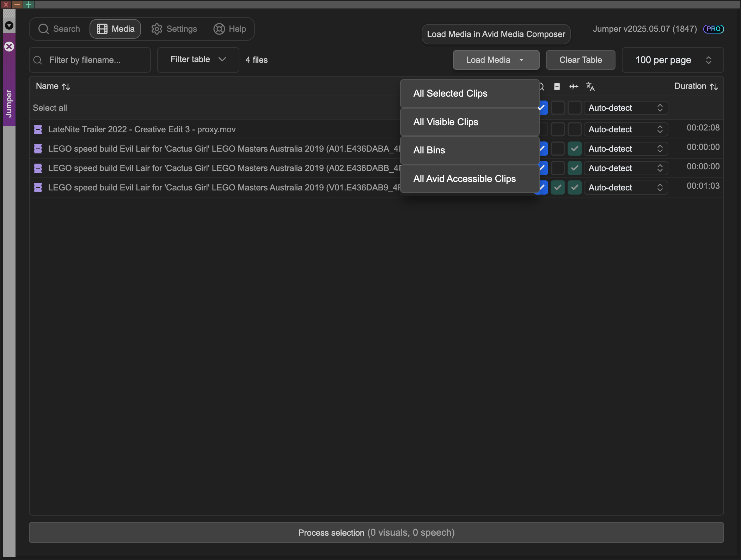
Task: Click the LateNite Trailer clip film icon
Action: pyautogui.click(x=38, y=129)
